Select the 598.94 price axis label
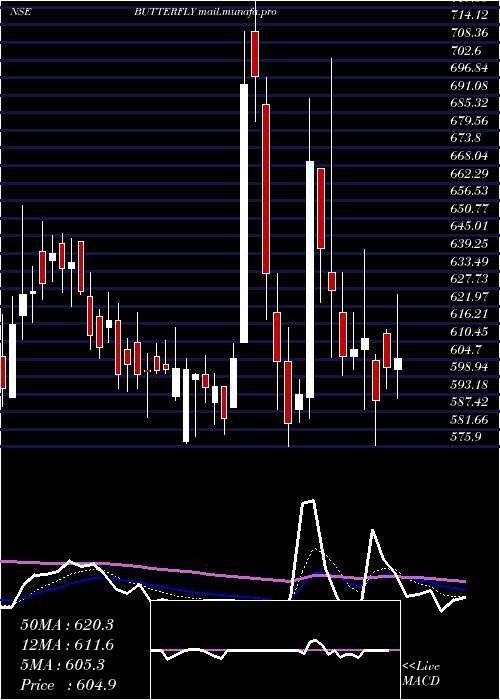 [x=469, y=366]
